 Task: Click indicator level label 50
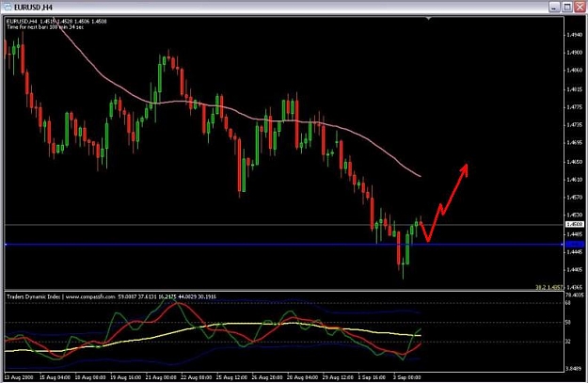568,323
